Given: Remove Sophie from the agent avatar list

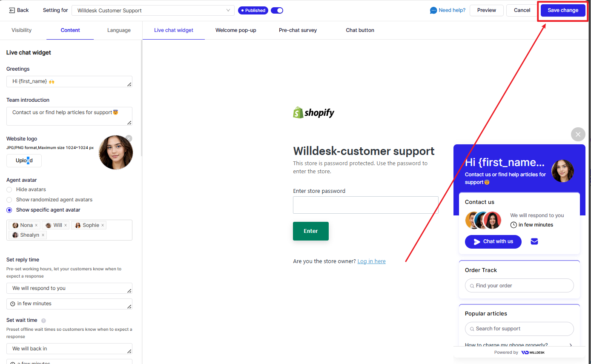Looking at the screenshot, I should click(103, 225).
